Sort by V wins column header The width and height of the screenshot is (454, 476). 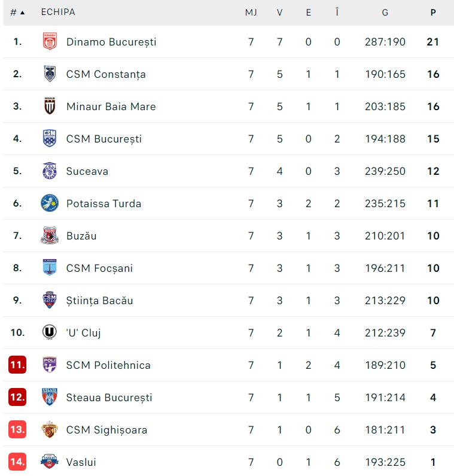pyautogui.click(x=279, y=13)
